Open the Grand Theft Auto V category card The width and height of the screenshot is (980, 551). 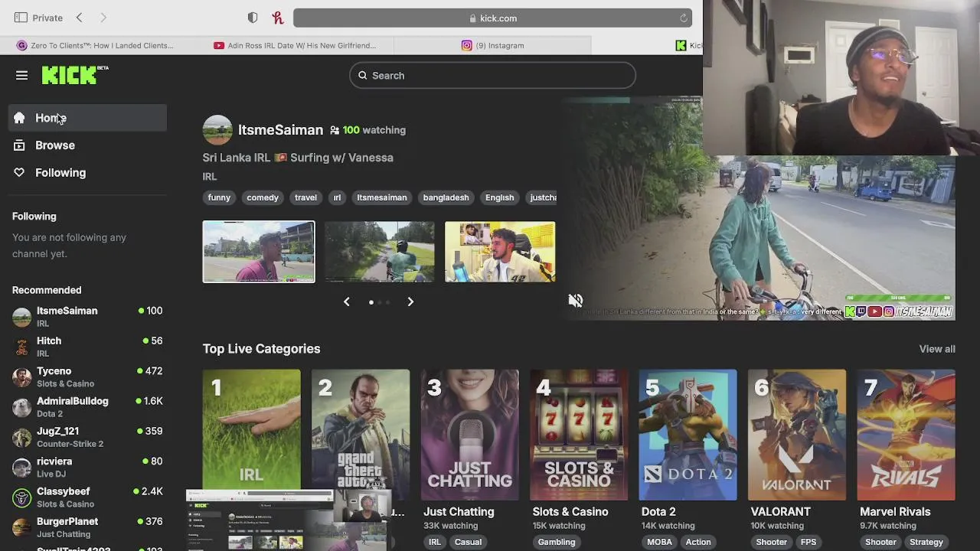pos(361,435)
